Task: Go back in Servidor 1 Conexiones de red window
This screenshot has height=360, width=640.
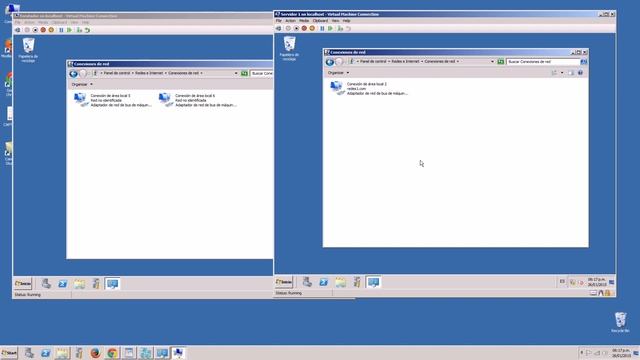Action: click(330, 62)
